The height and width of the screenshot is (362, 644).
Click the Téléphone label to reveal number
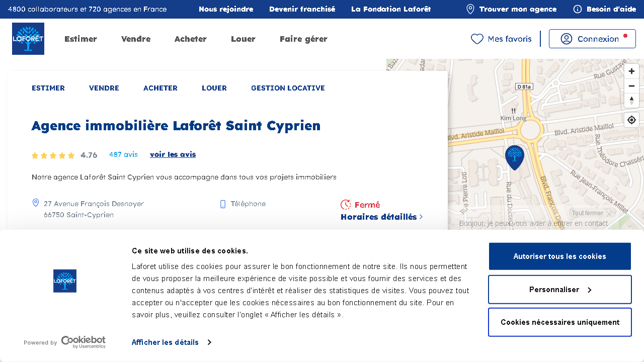(248, 204)
